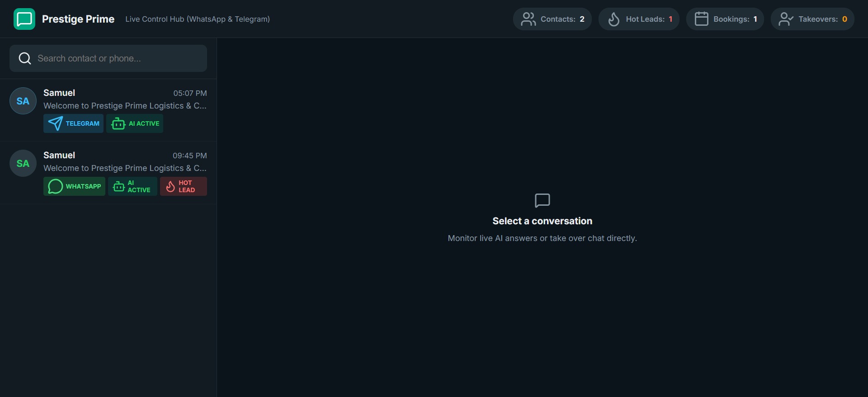The image size is (868, 397).
Task: Focus the Search contact or phone field
Action: [x=108, y=58]
